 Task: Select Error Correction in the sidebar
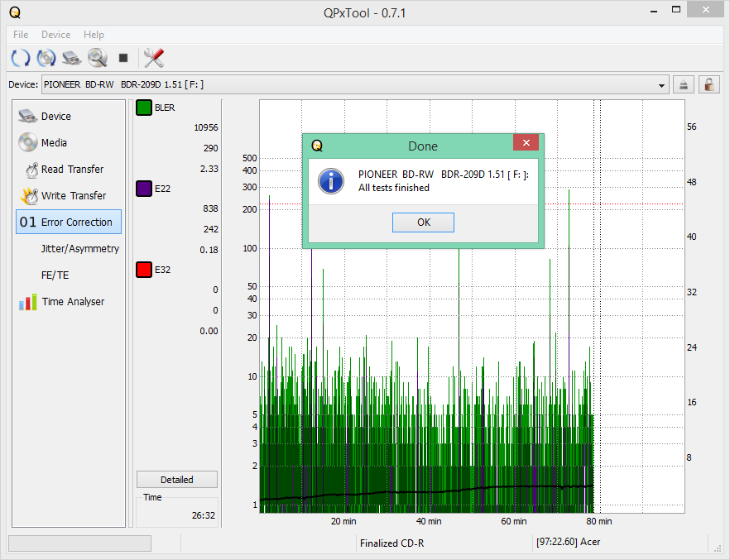pos(69,222)
